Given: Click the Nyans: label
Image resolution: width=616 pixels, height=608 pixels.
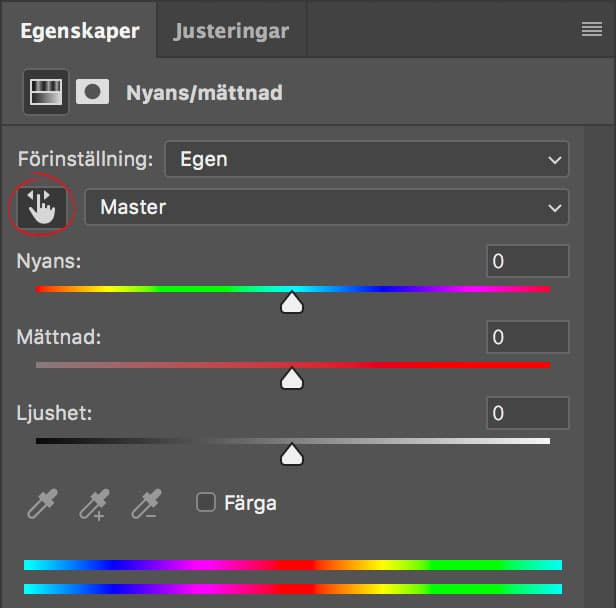Looking at the screenshot, I should [49, 261].
